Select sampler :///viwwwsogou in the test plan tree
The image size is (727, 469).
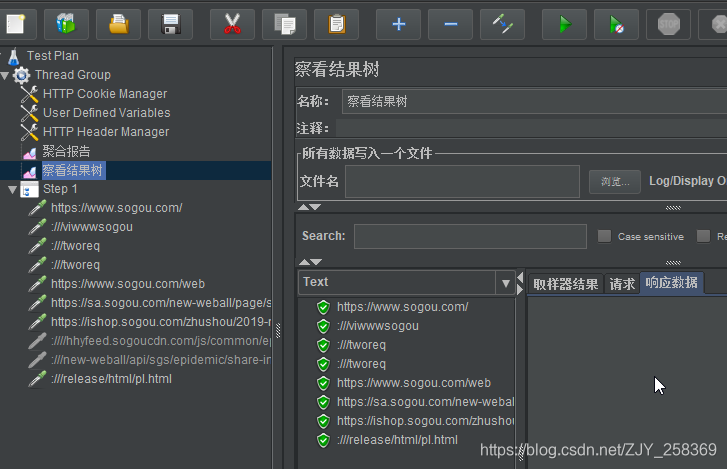(91, 227)
